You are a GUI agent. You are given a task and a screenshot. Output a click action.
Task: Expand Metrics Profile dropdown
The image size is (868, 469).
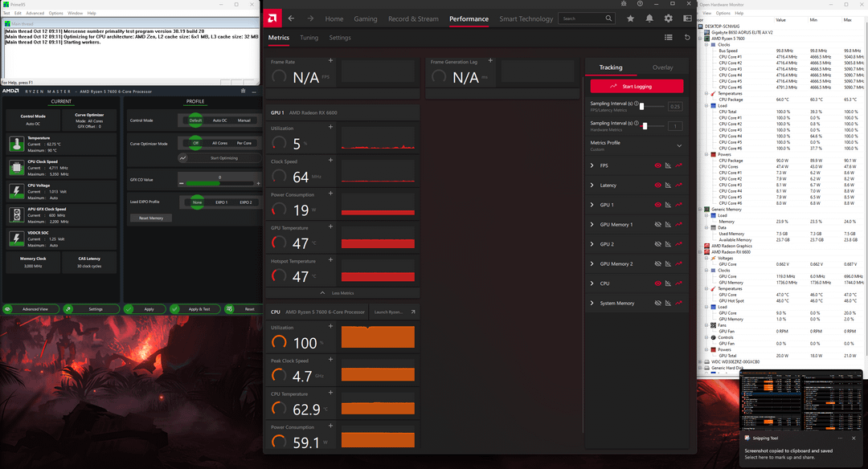(679, 145)
